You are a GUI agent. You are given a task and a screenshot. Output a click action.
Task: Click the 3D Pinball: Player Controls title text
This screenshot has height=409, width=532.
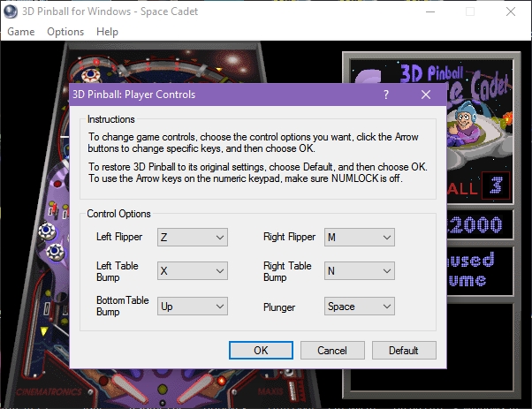click(x=134, y=95)
